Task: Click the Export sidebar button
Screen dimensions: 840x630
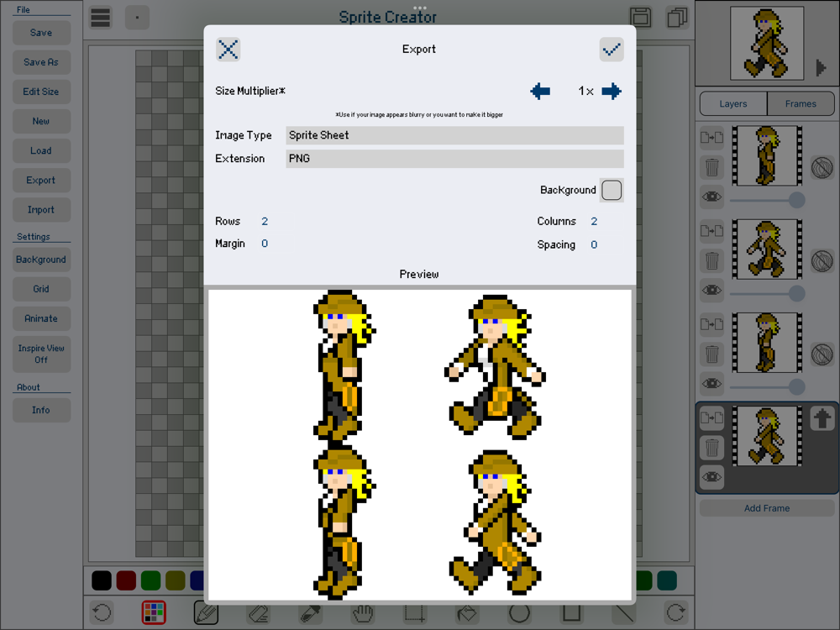Action: pyautogui.click(x=41, y=180)
